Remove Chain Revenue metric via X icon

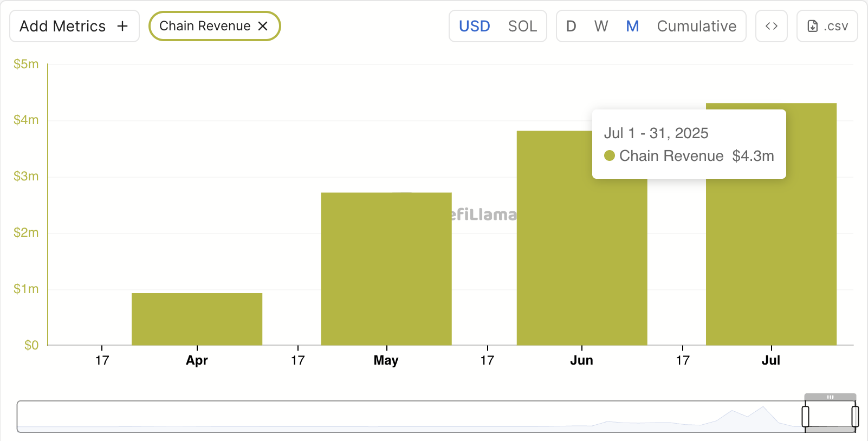point(263,26)
